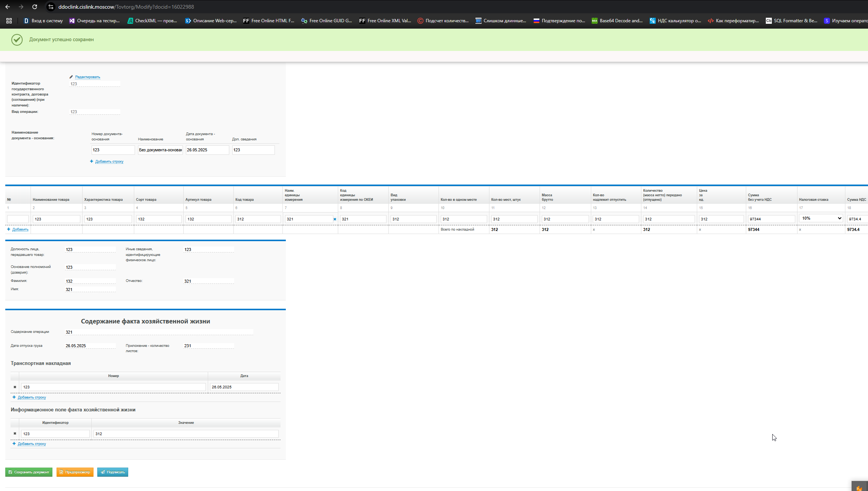
Task: Open 'Вход в систему' bookmark
Action: coord(43,21)
